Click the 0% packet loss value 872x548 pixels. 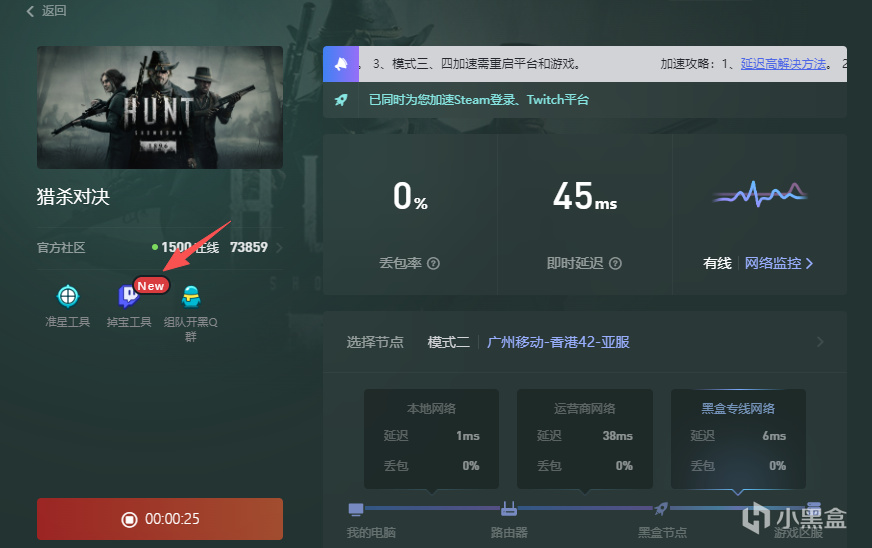[x=410, y=196]
